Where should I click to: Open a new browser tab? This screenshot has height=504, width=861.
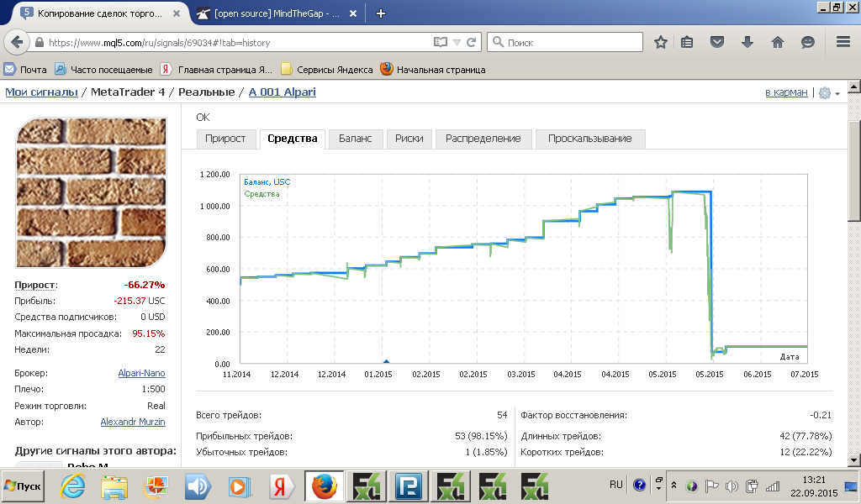click(381, 13)
